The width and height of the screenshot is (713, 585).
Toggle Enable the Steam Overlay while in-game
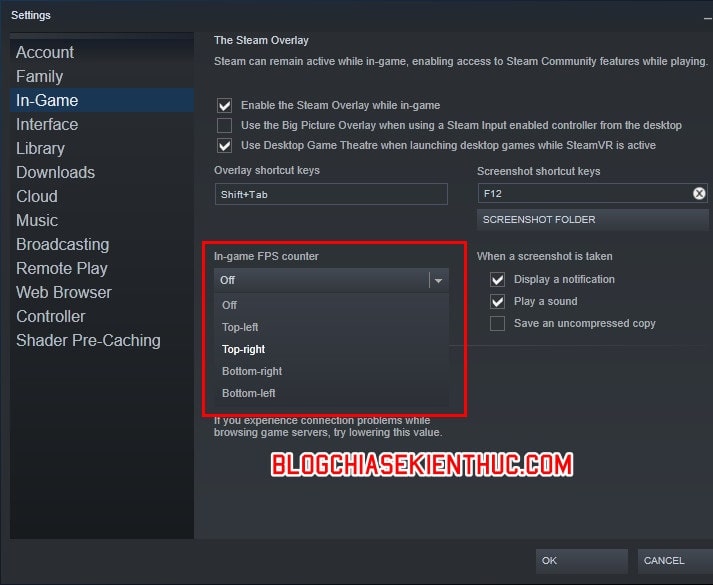click(x=224, y=105)
